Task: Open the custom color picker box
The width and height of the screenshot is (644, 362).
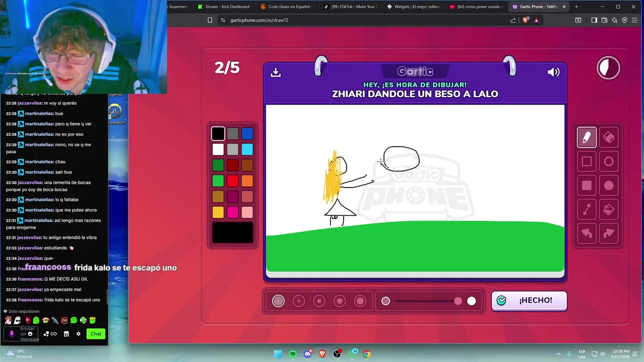Action: click(x=232, y=233)
